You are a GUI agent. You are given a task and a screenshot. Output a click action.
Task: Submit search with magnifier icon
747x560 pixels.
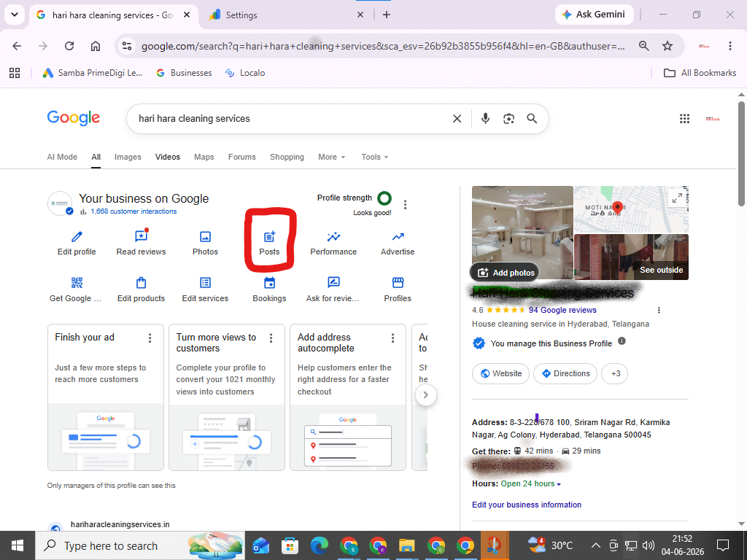point(532,119)
